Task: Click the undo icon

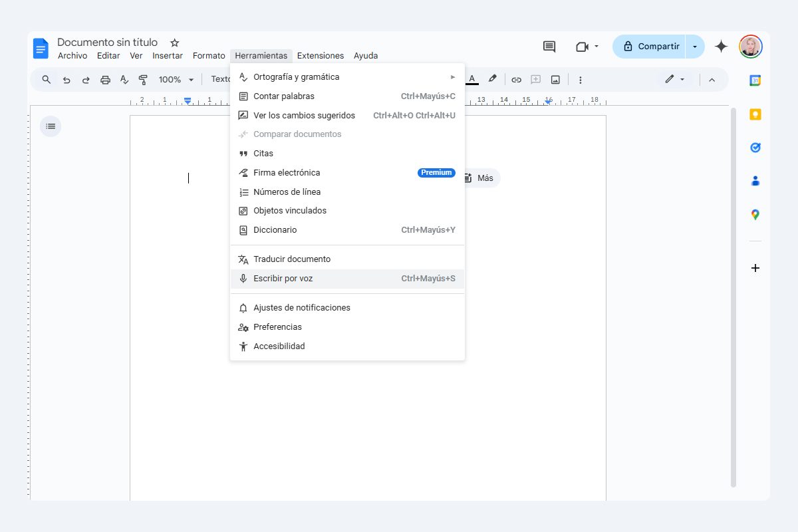Action: click(66, 79)
